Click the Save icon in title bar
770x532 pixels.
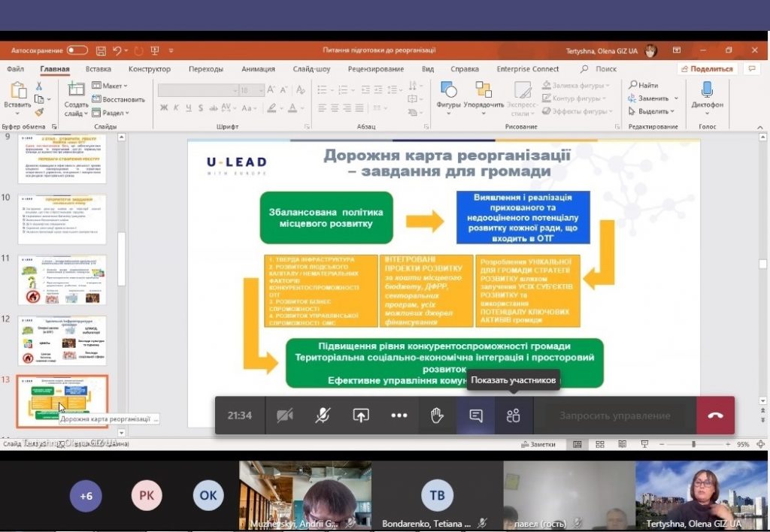pyautogui.click(x=101, y=50)
